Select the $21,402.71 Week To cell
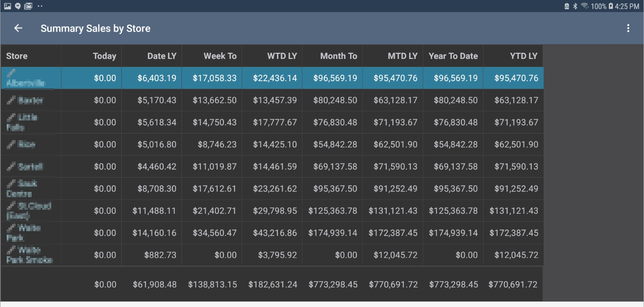This screenshot has height=307, width=644. [215, 211]
